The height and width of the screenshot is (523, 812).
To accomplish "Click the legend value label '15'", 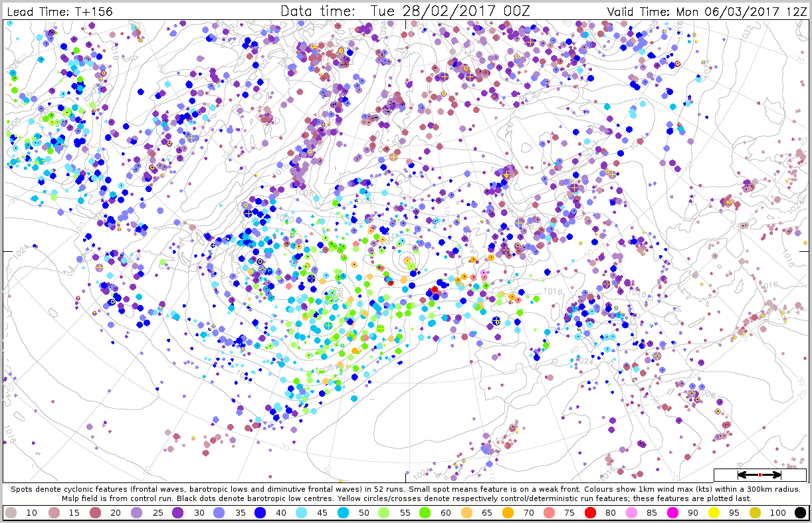I will (73, 513).
